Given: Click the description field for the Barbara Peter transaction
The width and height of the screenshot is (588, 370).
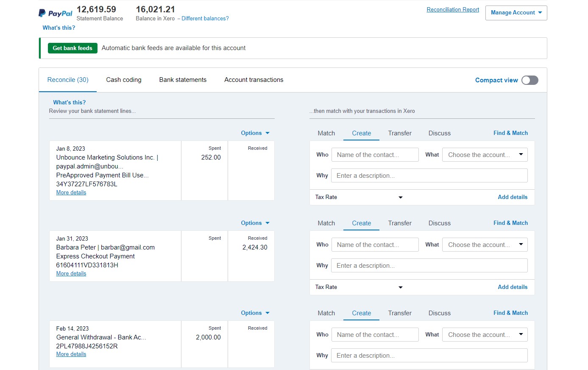Looking at the screenshot, I should click(429, 266).
